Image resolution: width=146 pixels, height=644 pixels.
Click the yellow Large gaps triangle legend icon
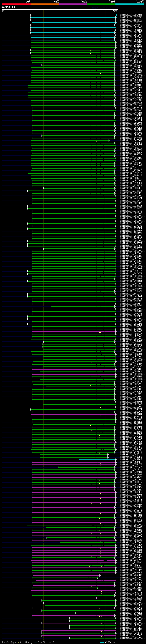click(x=19, y=642)
